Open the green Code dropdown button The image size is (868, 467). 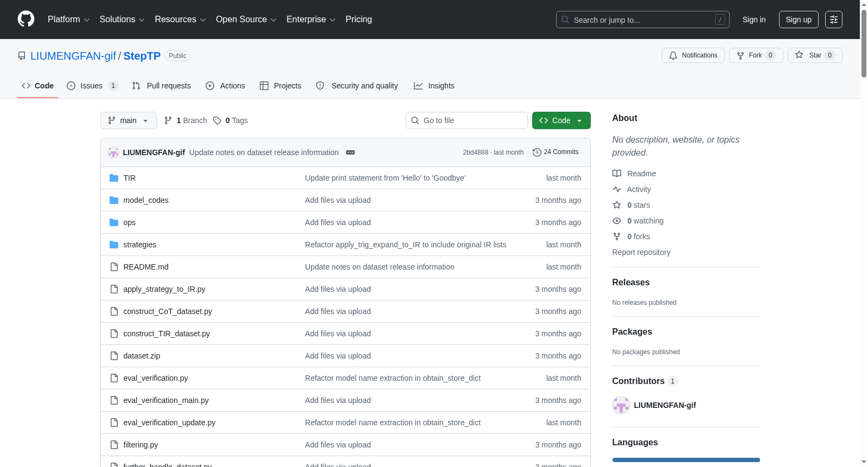[561, 120]
